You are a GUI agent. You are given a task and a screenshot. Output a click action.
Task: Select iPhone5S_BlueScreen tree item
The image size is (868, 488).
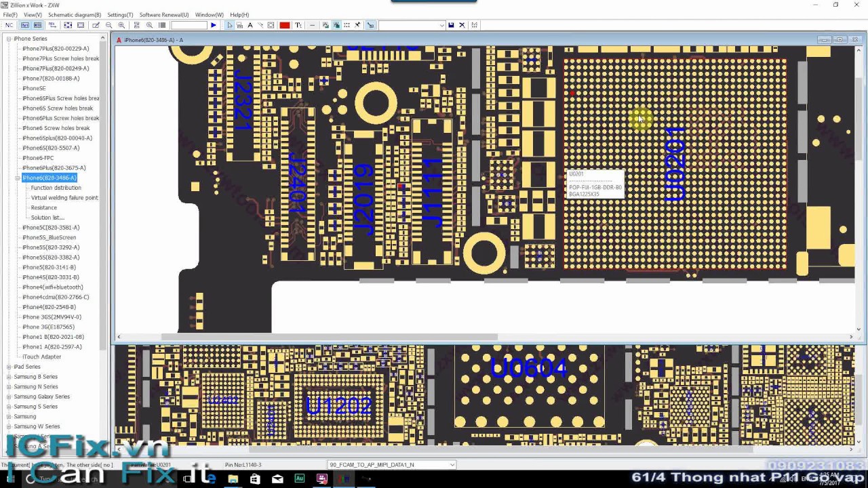pos(50,238)
